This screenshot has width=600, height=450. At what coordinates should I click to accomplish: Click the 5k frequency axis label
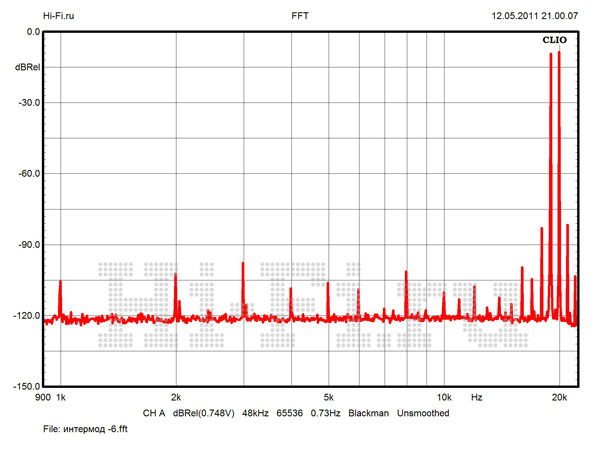(x=328, y=398)
